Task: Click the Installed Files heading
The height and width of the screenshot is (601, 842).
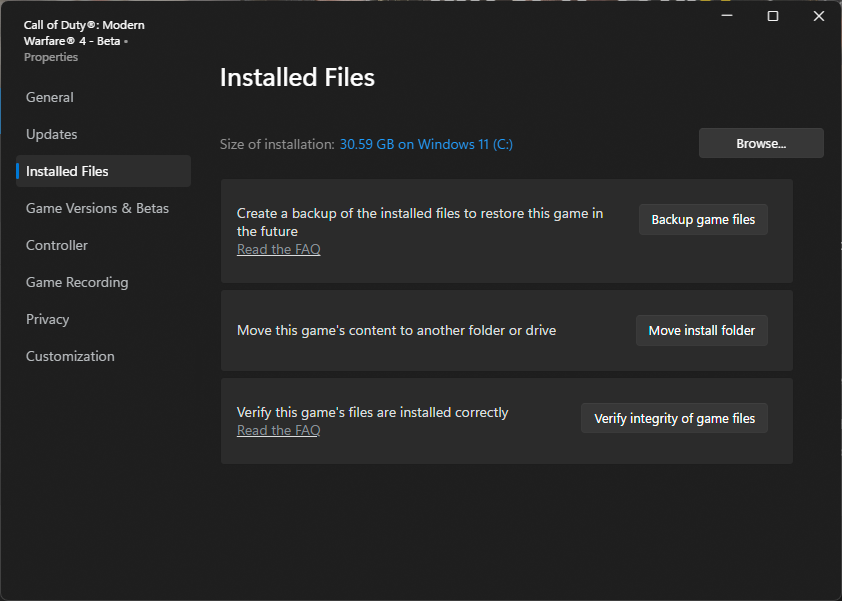Action: [297, 77]
